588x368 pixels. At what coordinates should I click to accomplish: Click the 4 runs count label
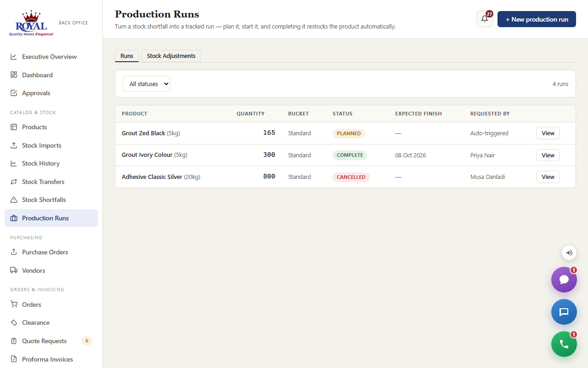tap(560, 84)
